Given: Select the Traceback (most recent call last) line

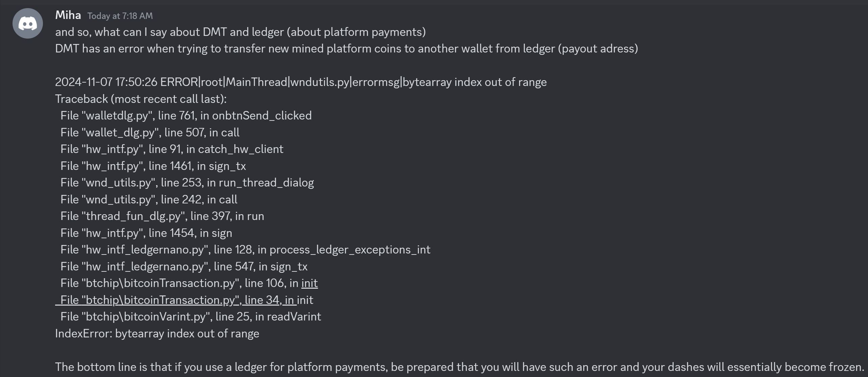Looking at the screenshot, I should (x=141, y=99).
